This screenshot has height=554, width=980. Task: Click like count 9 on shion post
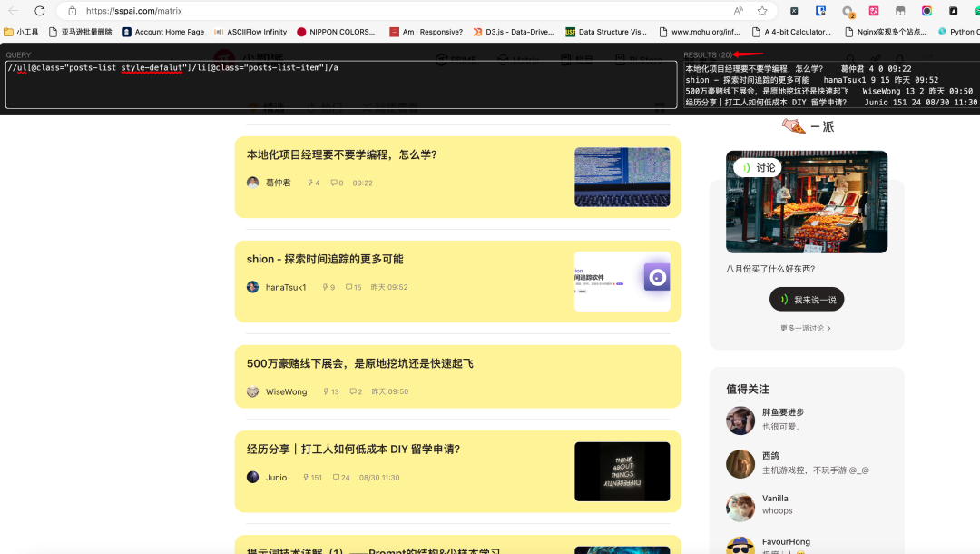point(328,287)
